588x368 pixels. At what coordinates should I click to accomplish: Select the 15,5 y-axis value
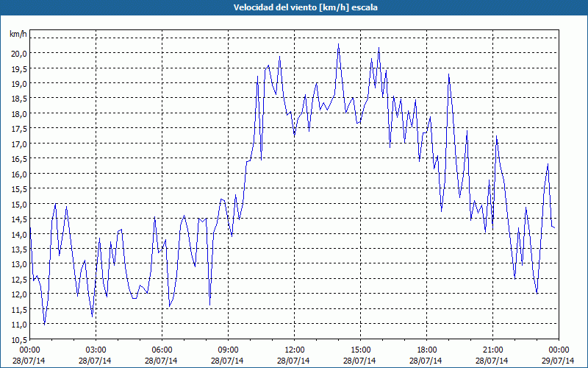coord(19,189)
